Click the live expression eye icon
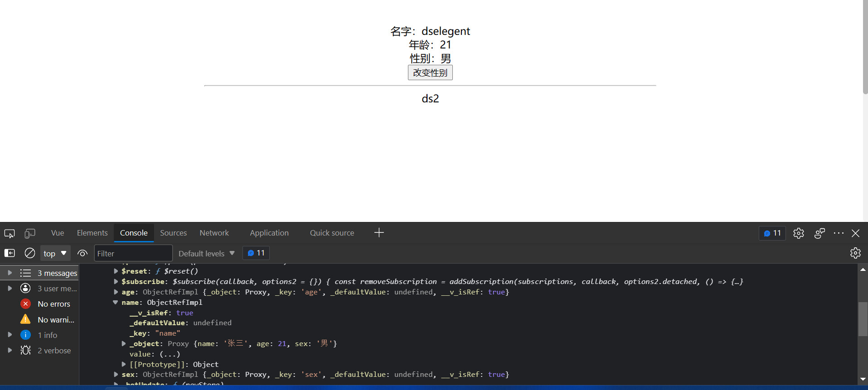Image resolution: width=868 pixels, height=390 pixels. (x=82, y=253)
